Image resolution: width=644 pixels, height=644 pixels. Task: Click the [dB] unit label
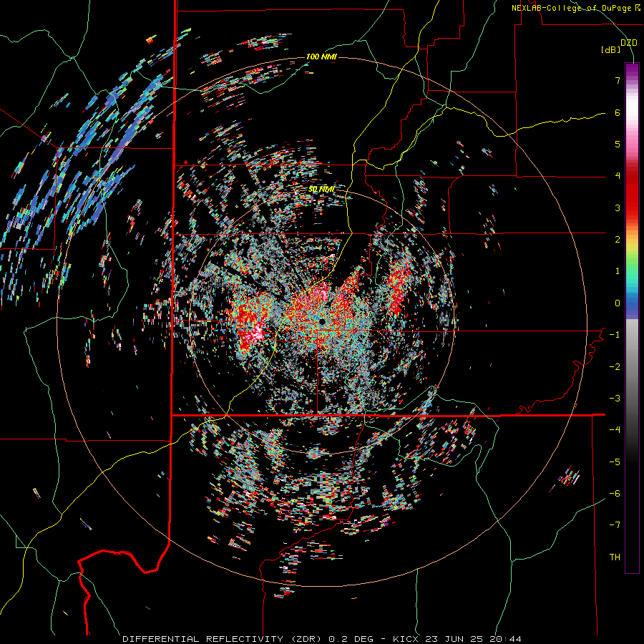(610, 49)
